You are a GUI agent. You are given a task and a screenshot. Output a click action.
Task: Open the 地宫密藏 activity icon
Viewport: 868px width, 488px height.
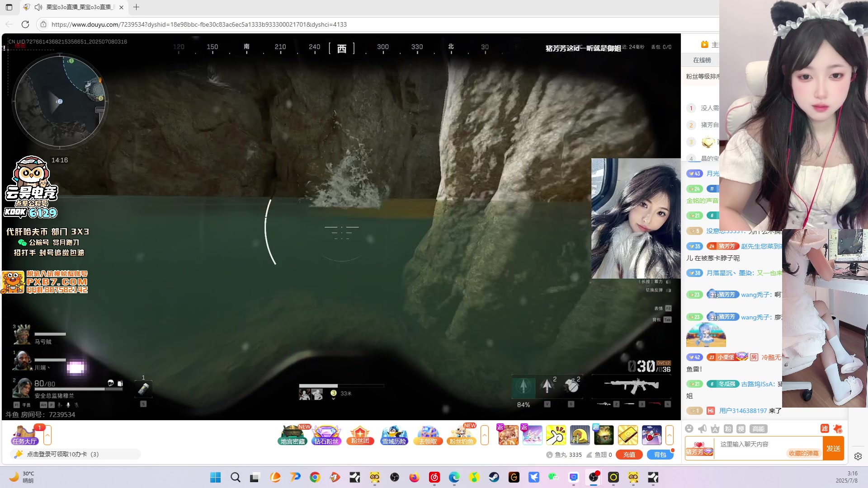[x=292, y=435]
